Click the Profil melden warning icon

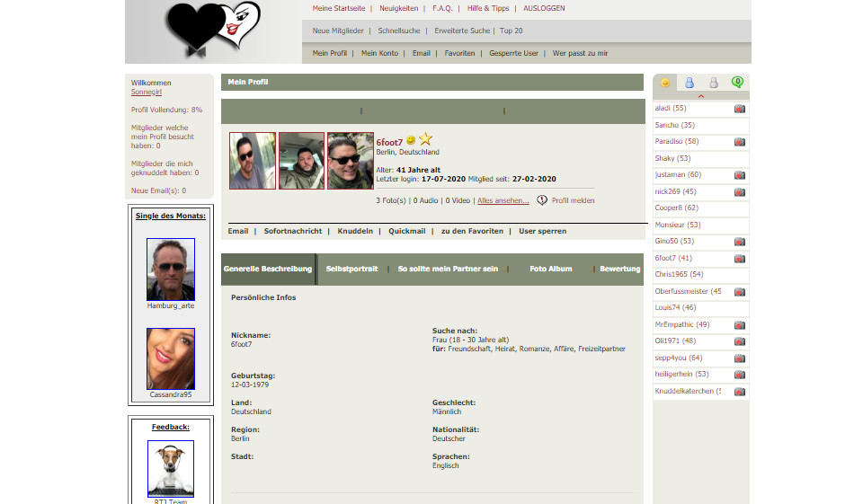542,200
